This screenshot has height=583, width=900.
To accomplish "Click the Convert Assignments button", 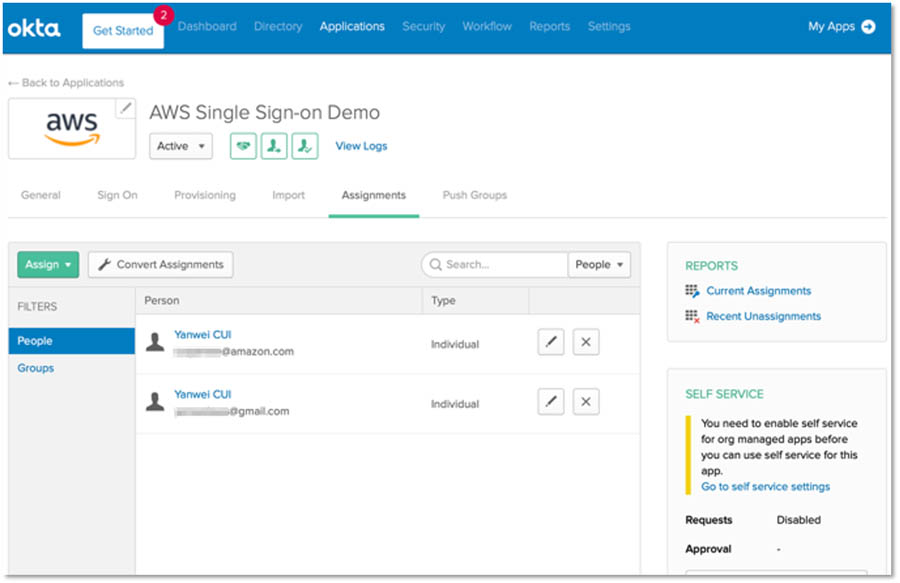I will click(x=161, y=265).
